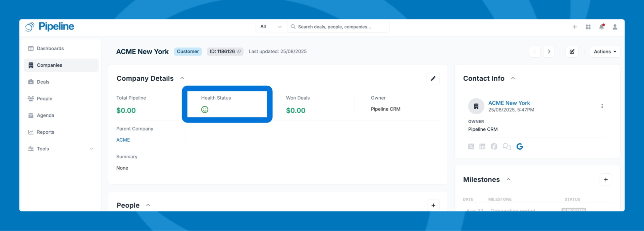Search the company on Google
This screenshot has height=231, width=644.
point(520,146)
